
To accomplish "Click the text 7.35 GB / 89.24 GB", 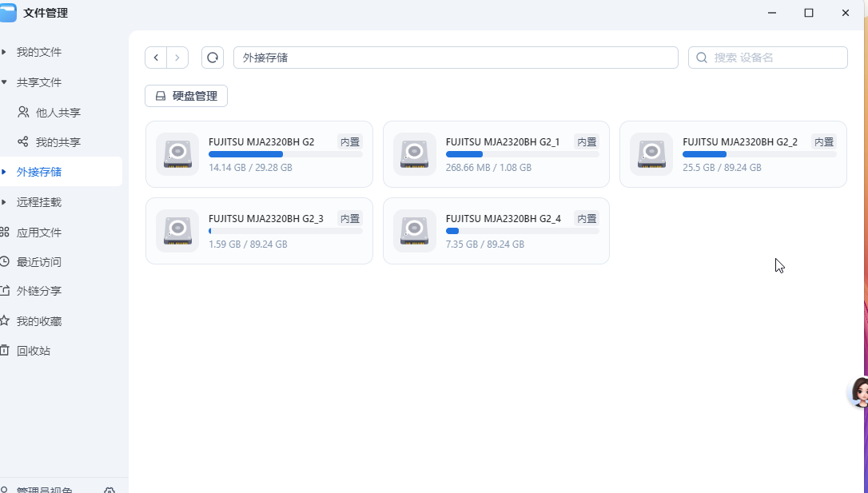I will click(x=485, y=244).
